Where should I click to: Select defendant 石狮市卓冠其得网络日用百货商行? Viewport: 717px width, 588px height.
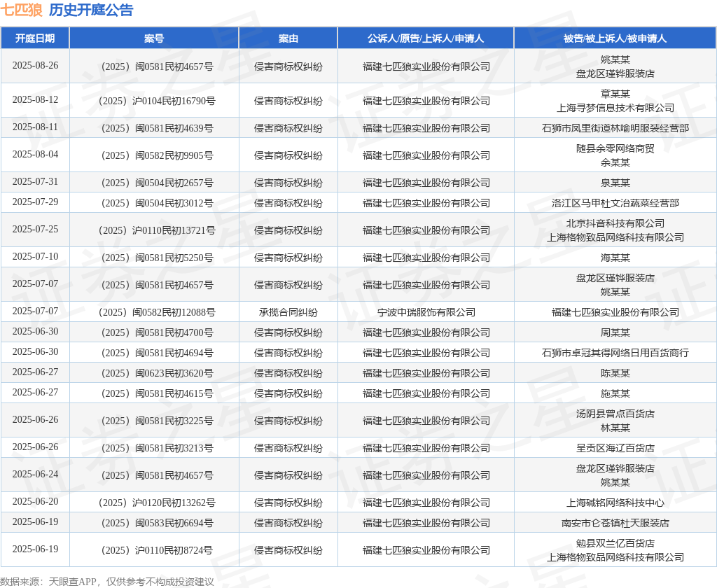point(615,353)
